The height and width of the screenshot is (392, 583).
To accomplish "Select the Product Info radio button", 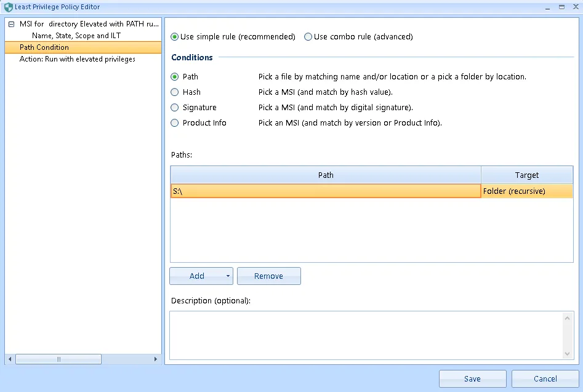I will [x=175, y=123].
